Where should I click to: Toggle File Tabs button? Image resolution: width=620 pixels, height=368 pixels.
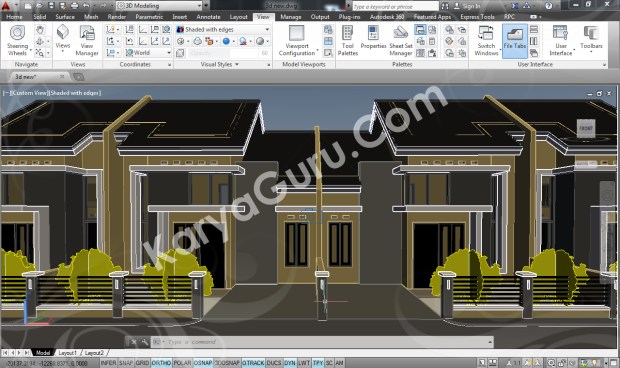point(514,41)
